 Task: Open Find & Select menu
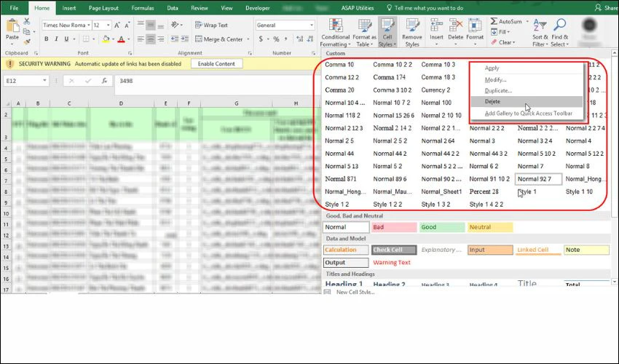(559, 33)
